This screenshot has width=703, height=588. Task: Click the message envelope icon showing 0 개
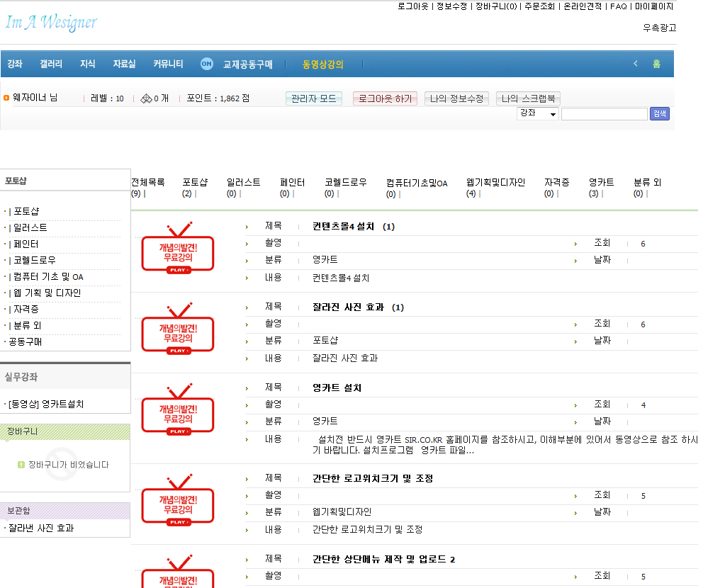point(146,98)
